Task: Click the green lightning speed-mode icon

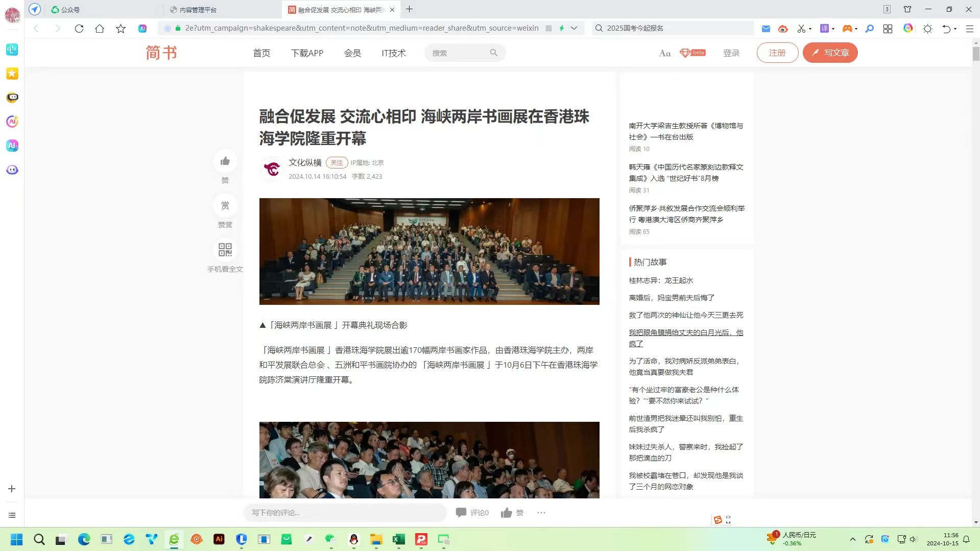Action: tap(561, 28)
